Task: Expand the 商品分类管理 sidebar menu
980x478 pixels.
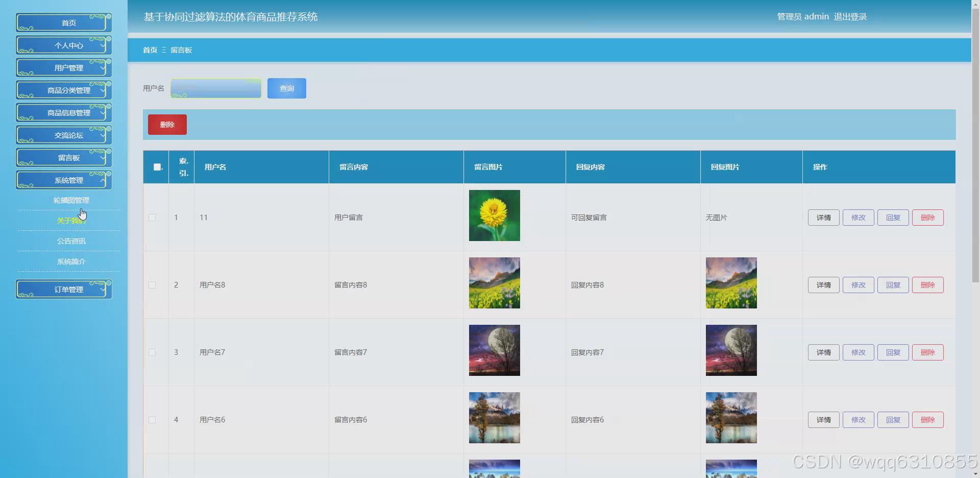Action: pos(64,90)
